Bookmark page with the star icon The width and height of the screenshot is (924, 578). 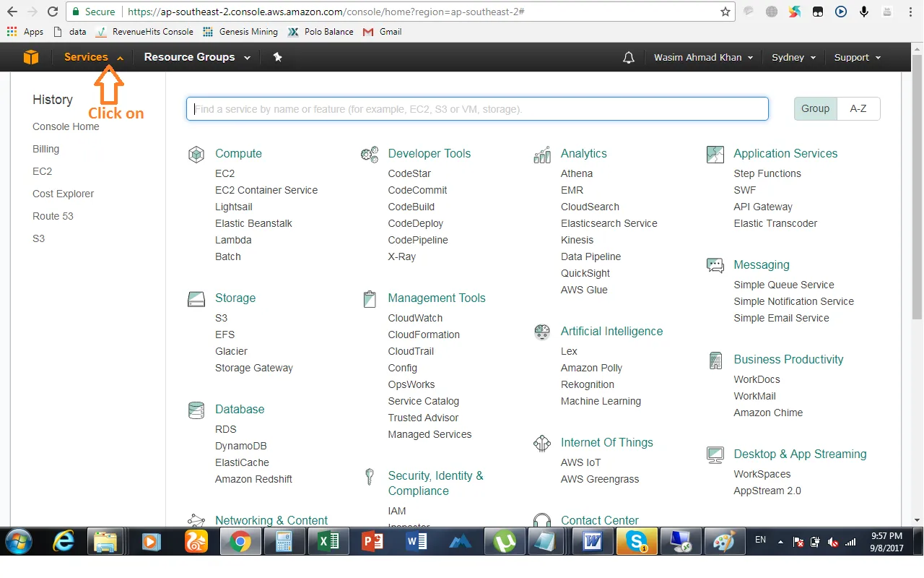(725, 12)
